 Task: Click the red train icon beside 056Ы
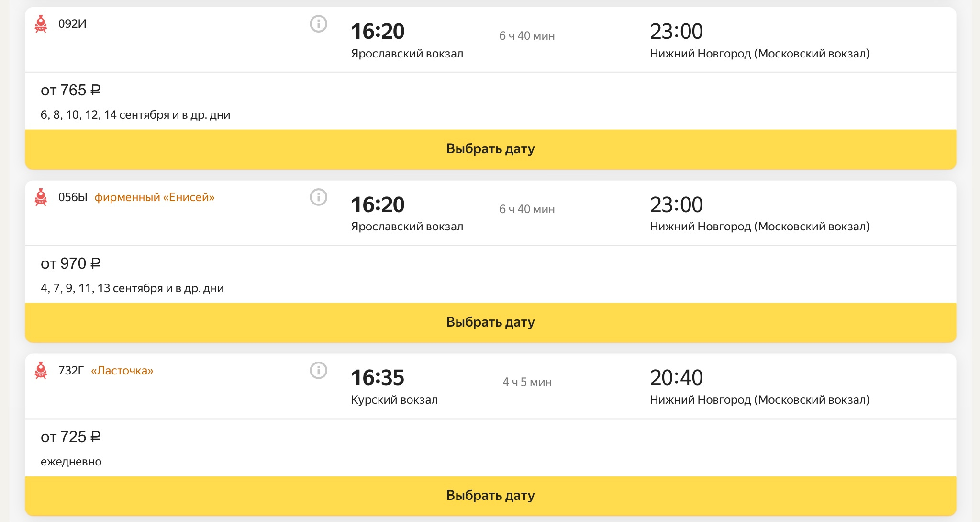41,197
